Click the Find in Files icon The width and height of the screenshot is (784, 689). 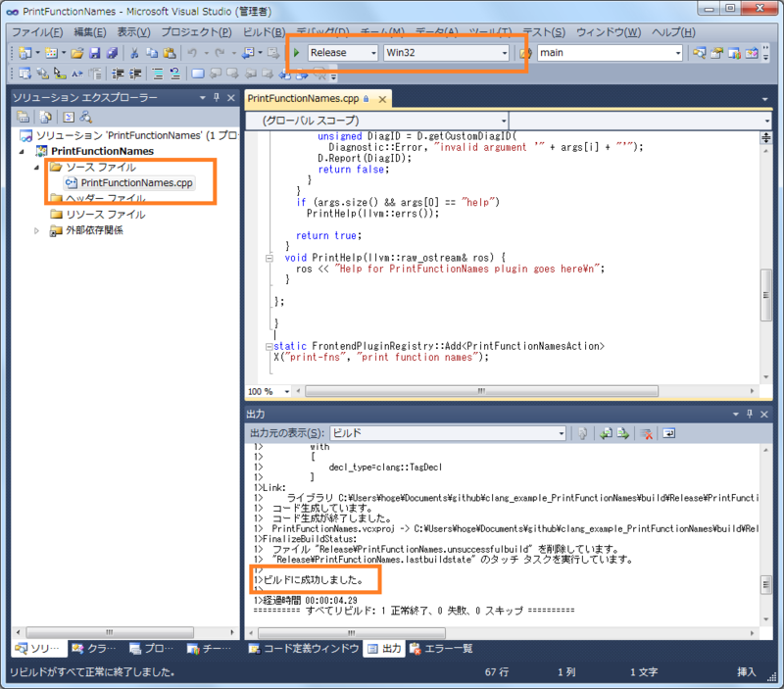coord(524,53)
